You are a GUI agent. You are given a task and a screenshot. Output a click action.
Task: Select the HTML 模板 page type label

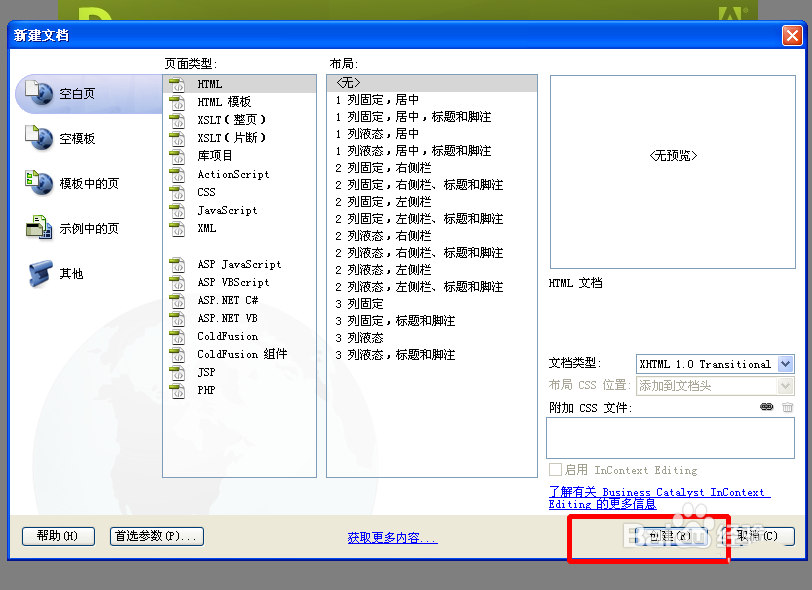[x=224, y=102]
